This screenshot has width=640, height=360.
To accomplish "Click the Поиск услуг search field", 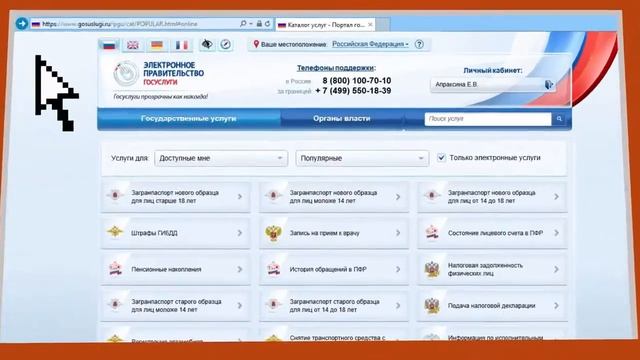I will (488, 119).
